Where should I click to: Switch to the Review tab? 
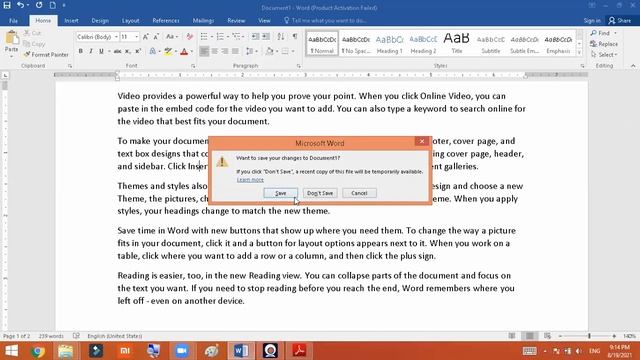[236, 20]
